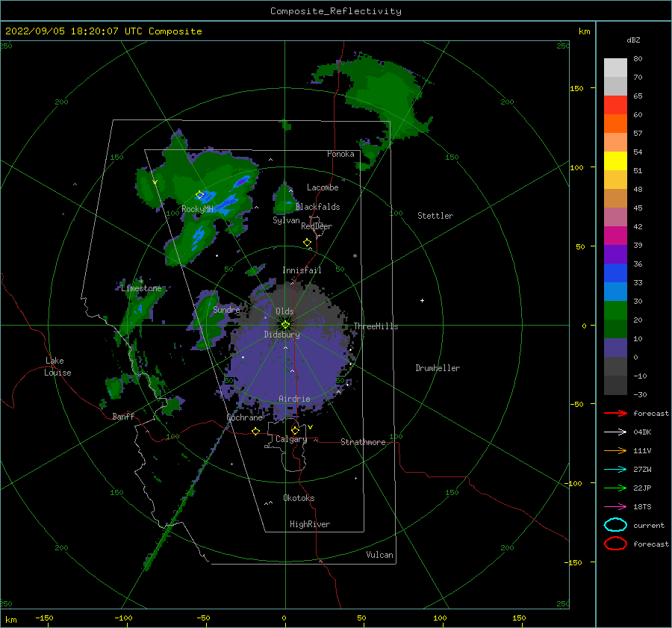Click the Composite_Reflectivity title
Screen dimensions: 672x628
pyautogui.click(x=335, y=11)
